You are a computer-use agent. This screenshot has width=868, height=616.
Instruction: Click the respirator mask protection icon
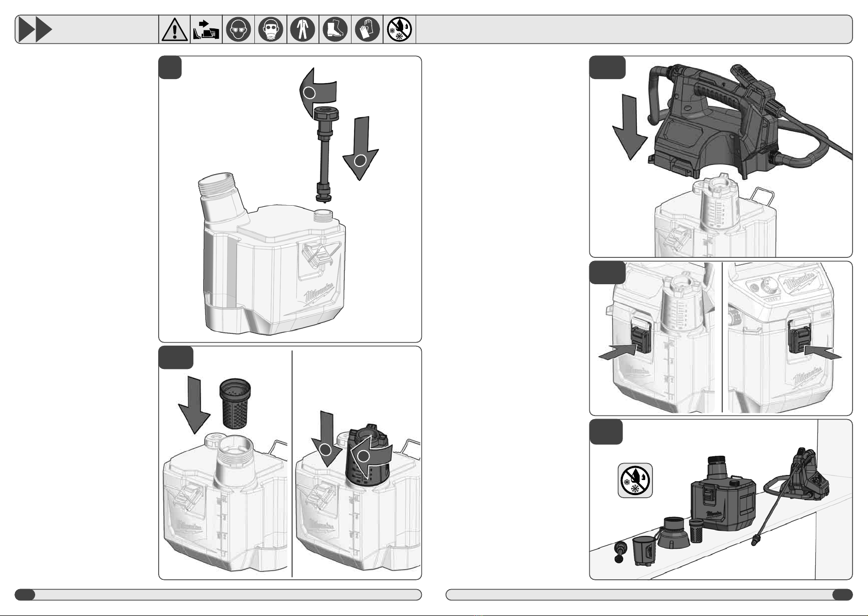click(270, 29)
